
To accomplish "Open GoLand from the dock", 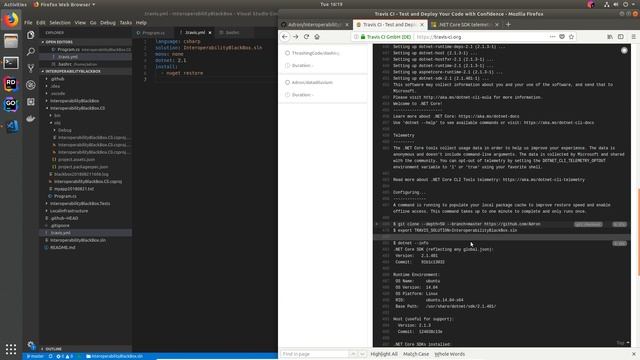I will tap(11, 104).
